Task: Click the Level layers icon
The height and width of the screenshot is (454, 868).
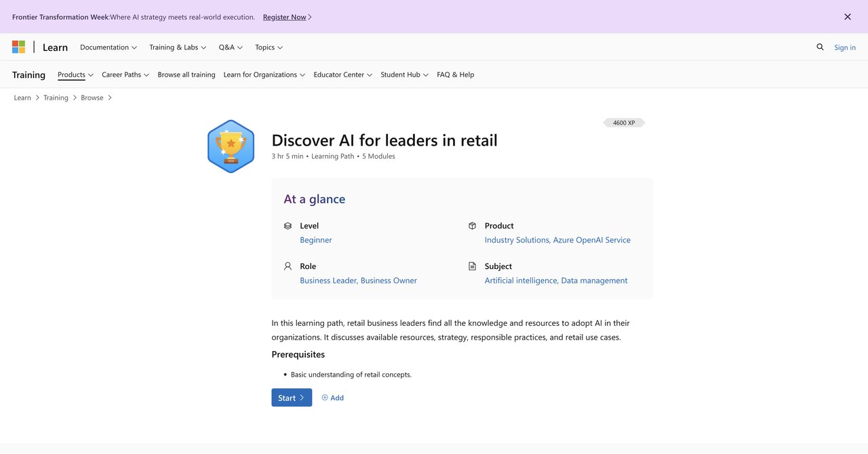Action: click(x=288, y=226)
